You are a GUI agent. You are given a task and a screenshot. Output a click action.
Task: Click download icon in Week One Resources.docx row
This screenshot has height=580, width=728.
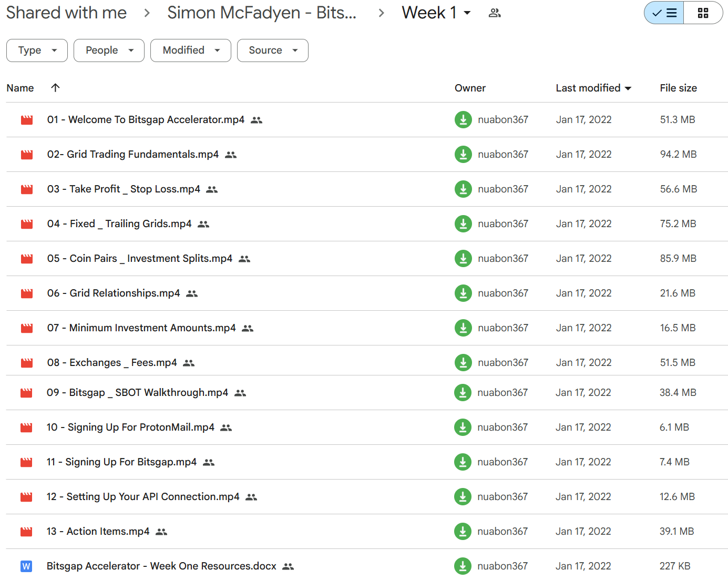(463, 566)
